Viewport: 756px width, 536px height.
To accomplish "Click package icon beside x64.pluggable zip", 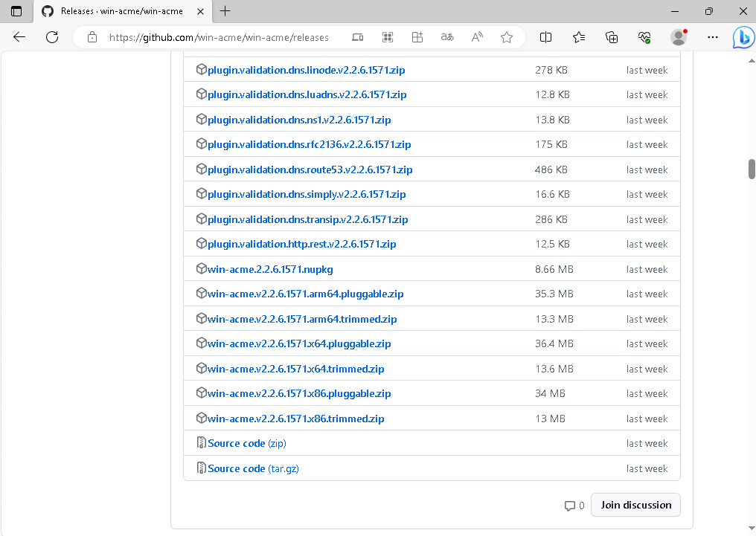I will pos(201,343).
